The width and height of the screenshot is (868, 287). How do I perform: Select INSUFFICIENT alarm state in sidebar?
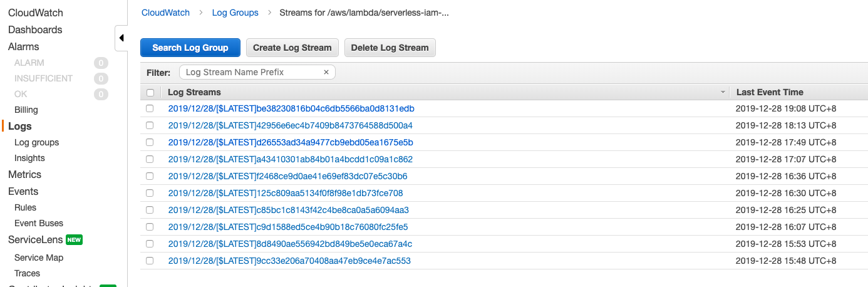(43, 78)
